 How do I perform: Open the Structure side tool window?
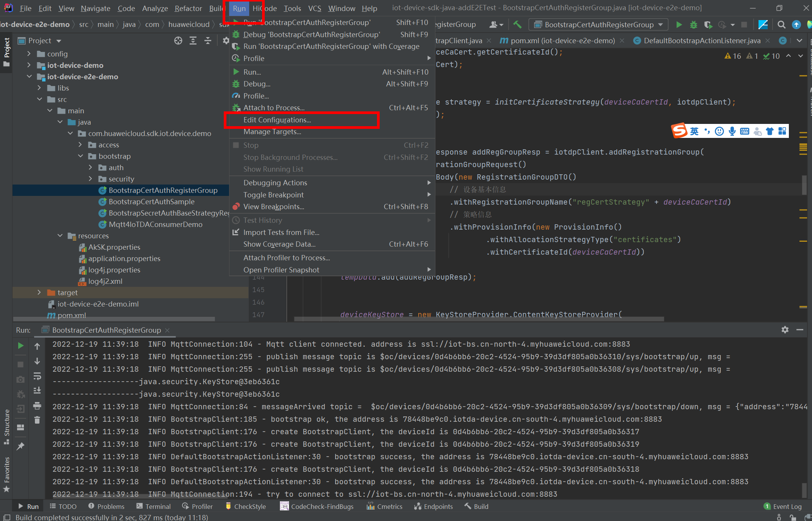click(x=6, y=426)
